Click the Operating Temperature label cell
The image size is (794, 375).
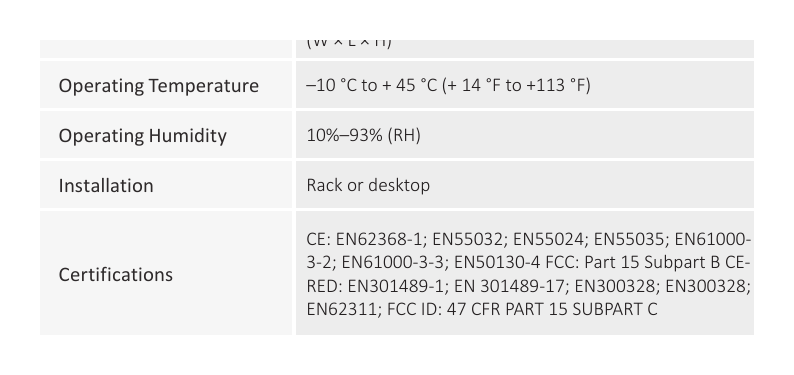(x=166, y=85)
